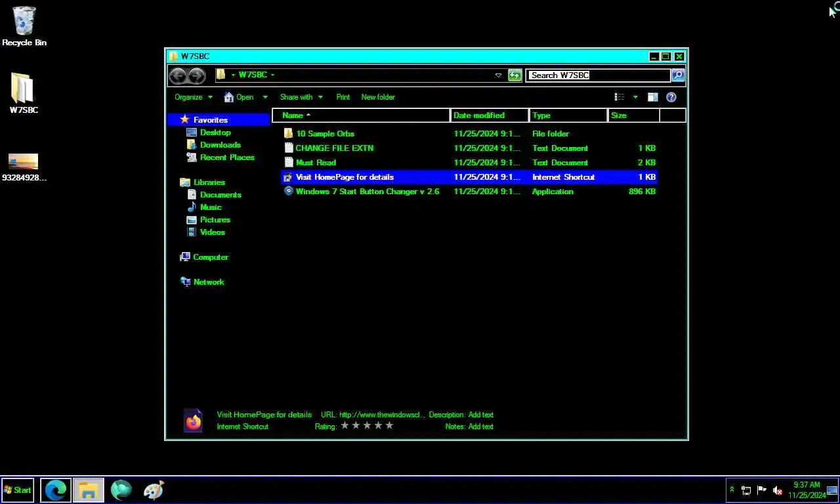
Task: Click the search magnifier icon
Action: (678, 75)
